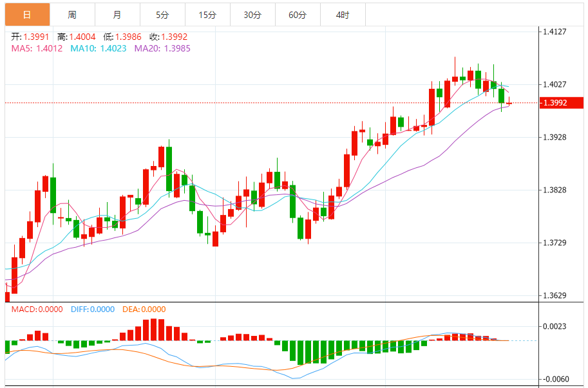Click the DEA value label
The height and width of the screenshot is (388, 588).
(144, 309)
